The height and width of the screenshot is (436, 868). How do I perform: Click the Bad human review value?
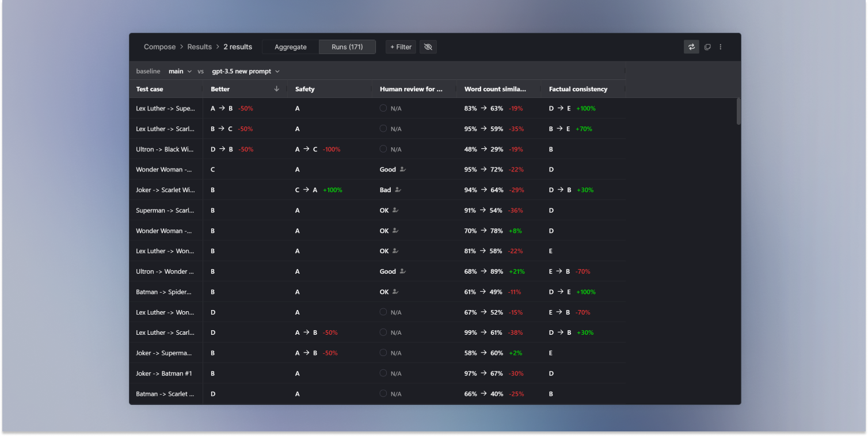click(x=385, y=190)
